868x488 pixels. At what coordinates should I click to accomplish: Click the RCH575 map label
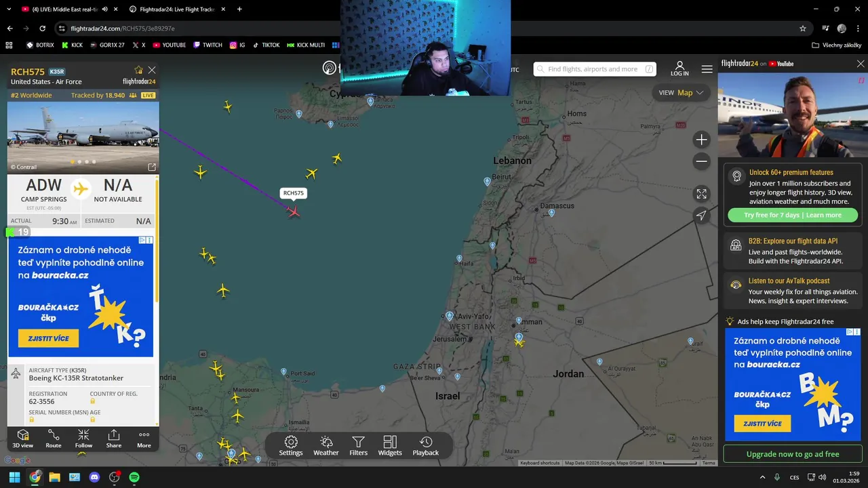click(x=294, y=193)
